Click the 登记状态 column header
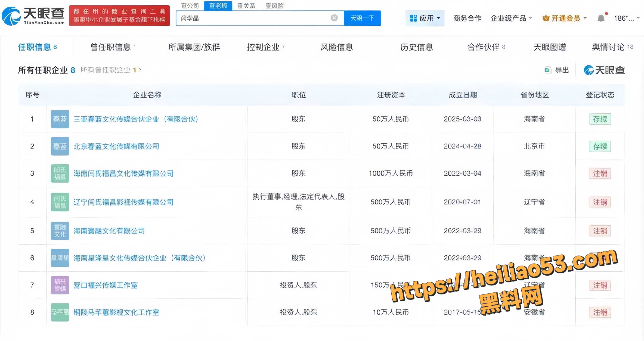This screenshot has height=341, width=644. (600, 95)
